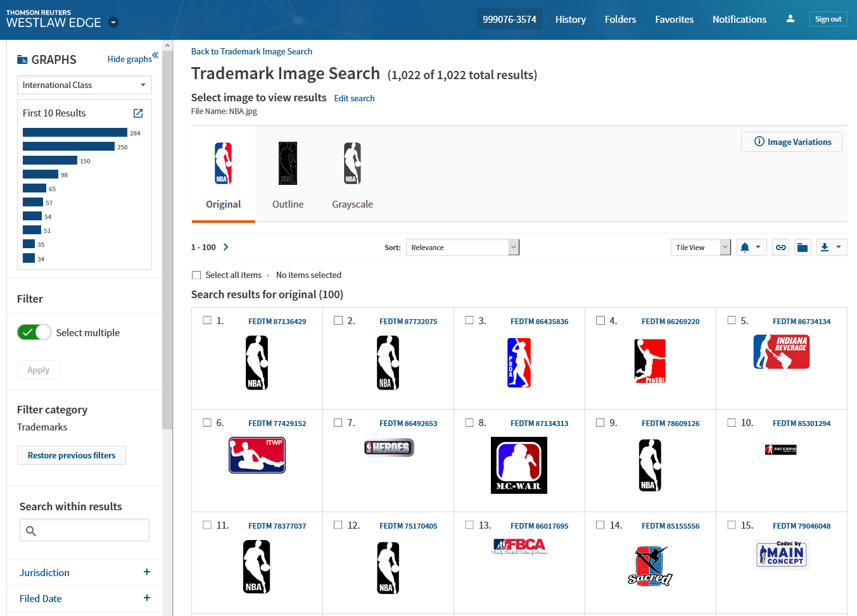The width and height of the screenshot is (857, 616).
Task: Tick the checkbox for result 5
Action: click(x=732, y=320)
